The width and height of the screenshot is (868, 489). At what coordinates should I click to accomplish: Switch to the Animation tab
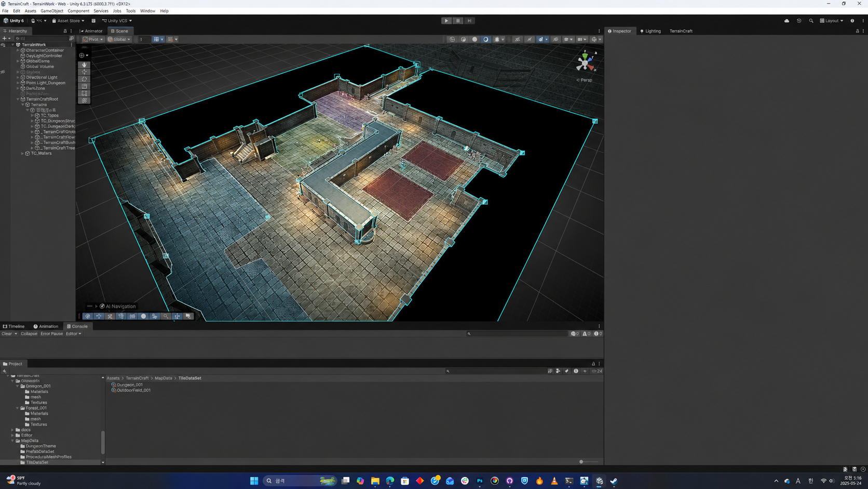pyautogui.click(x=46, y=326)
